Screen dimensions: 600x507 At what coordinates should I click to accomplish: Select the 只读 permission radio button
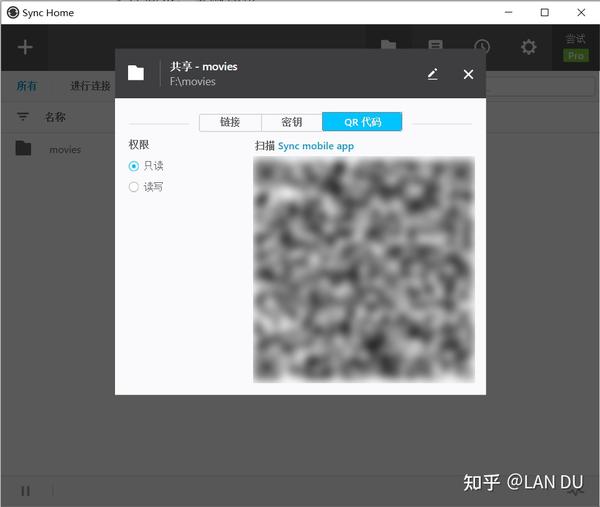click(x=134, y=166)
